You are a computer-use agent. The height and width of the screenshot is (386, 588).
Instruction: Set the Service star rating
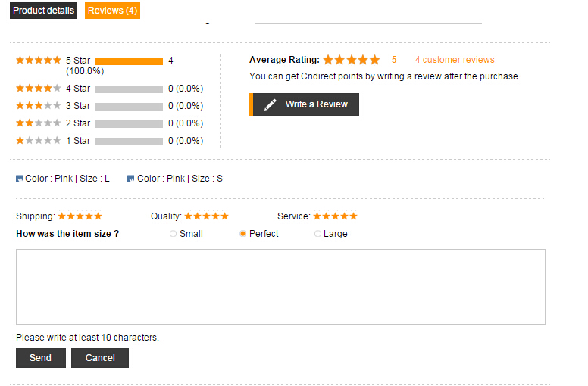point(335,216)
